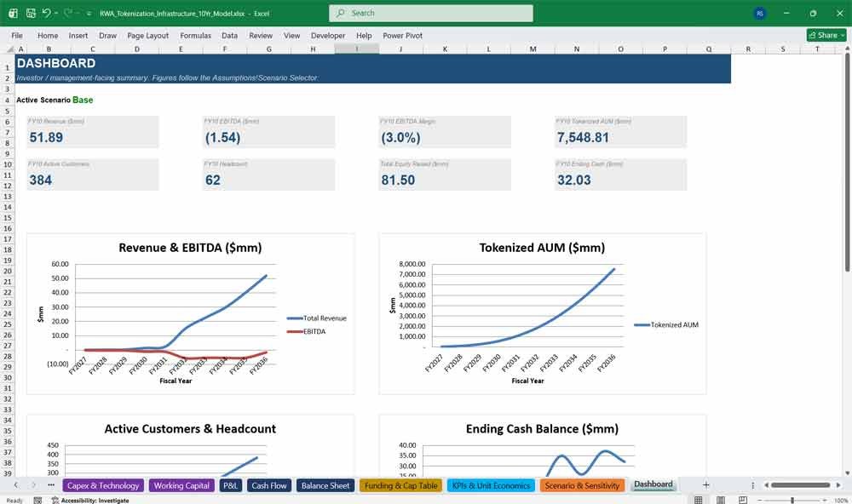Select row 4 header
This screenshot has height=504, width=852.
click(x=7, y=100)
